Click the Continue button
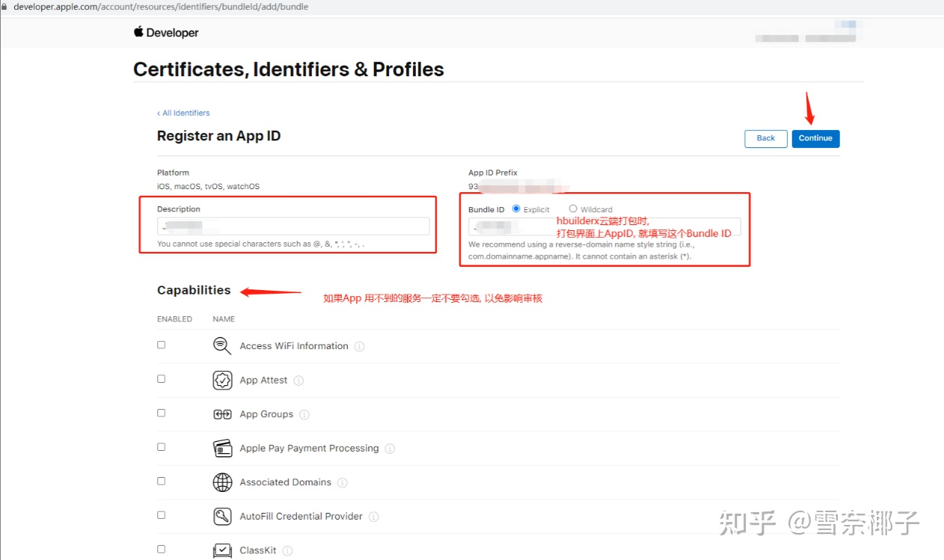 [815, 138]
